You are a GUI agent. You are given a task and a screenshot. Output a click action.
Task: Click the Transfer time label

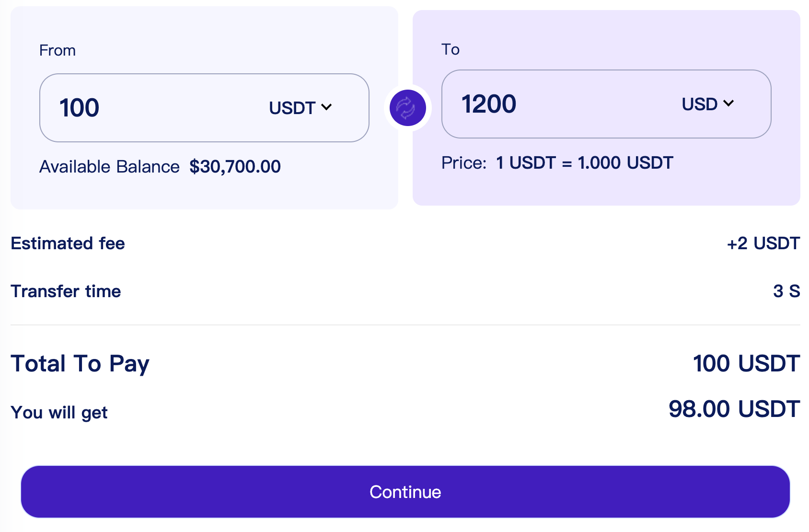pyautogui.click(x=66, y=291)
